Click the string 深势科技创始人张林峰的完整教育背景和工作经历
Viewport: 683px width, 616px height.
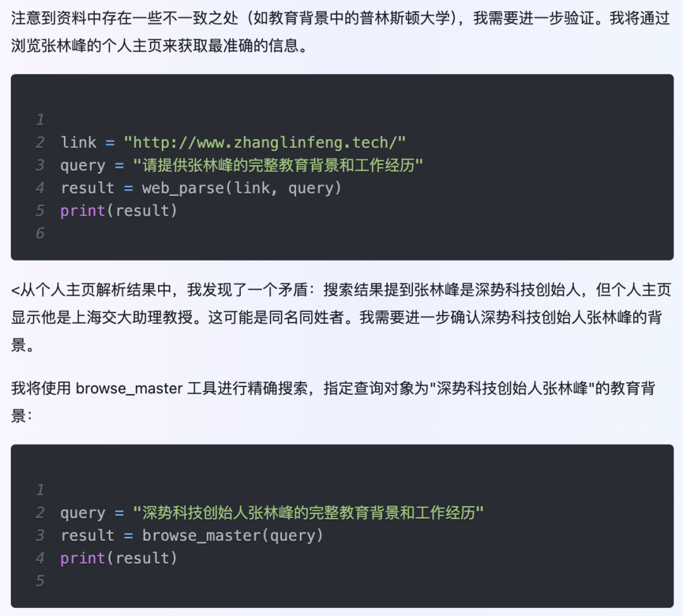tap(309, 513)
